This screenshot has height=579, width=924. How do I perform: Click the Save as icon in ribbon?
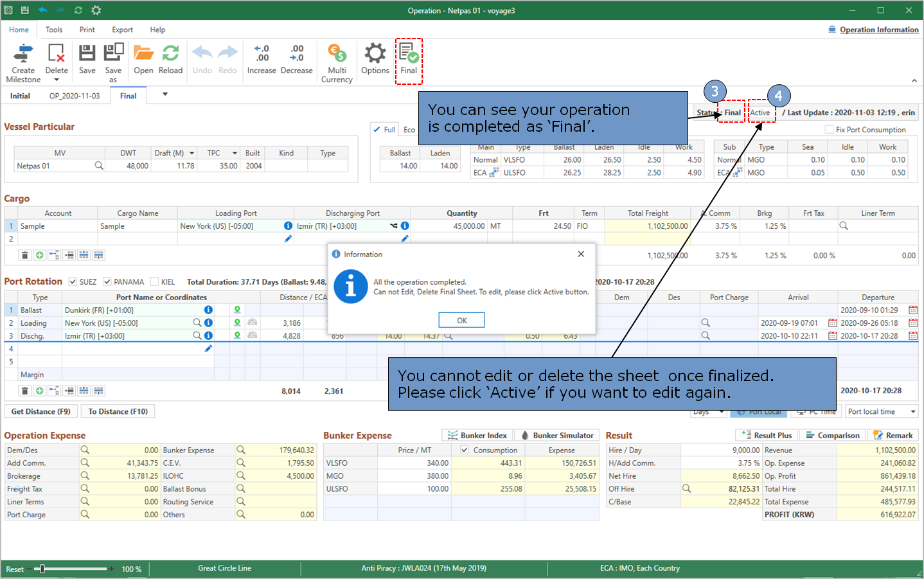113,54
